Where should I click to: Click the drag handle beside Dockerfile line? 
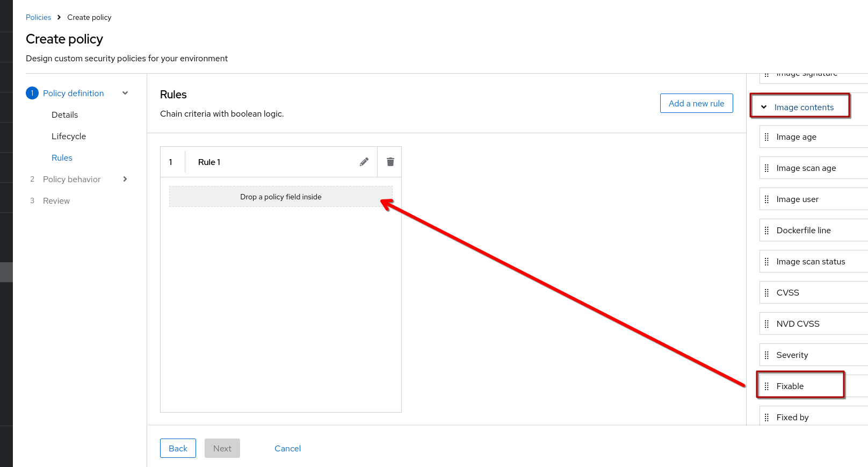[x=766, y=231]
